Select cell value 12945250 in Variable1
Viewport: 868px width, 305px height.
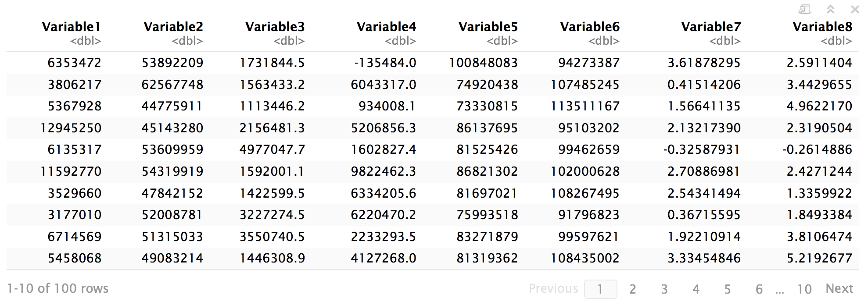tap(71, 128)
